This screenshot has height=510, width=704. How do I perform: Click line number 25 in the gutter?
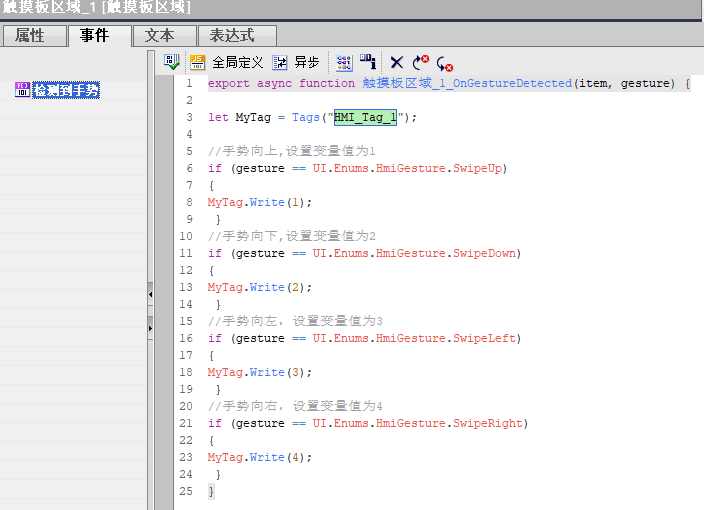point(186,491)
